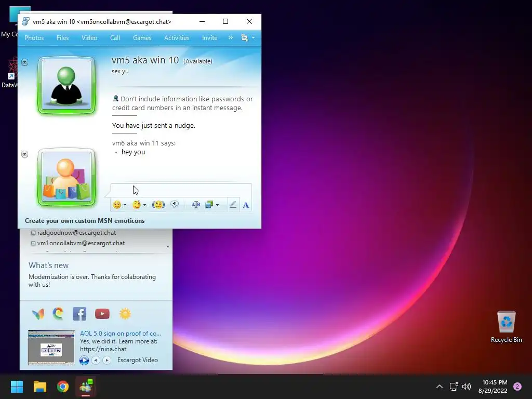This screenshot has width=532, height=399.
Task: Open the weather sun icon
Action: pos(125,314)
